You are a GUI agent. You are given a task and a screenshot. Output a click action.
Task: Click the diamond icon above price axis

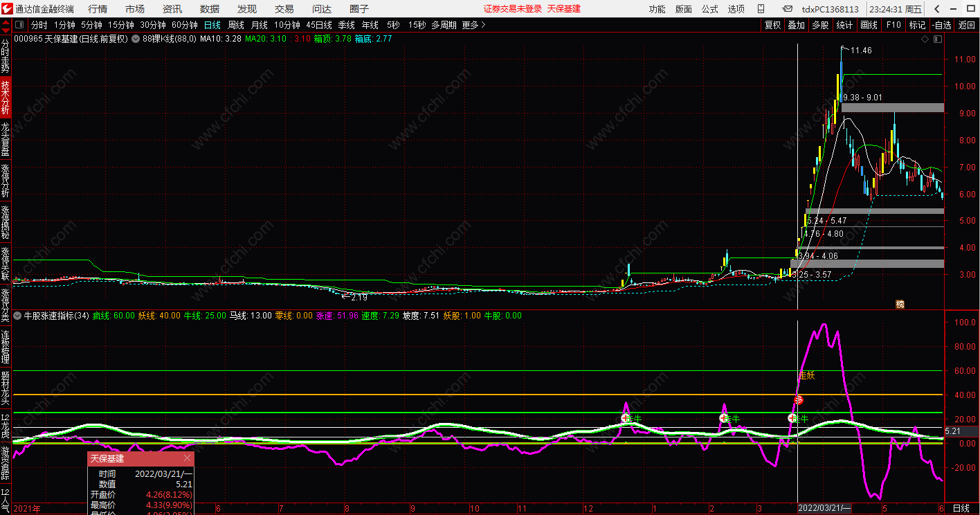[x=924, y=39]
